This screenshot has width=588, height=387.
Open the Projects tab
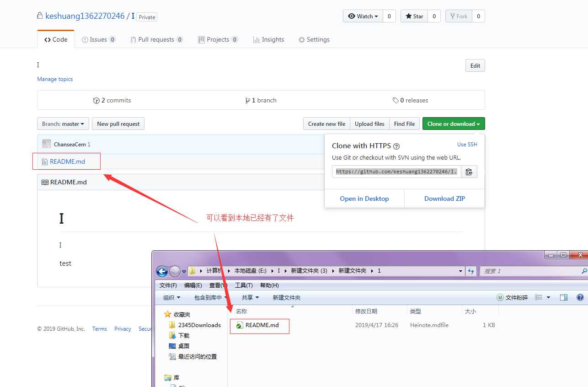218,39
